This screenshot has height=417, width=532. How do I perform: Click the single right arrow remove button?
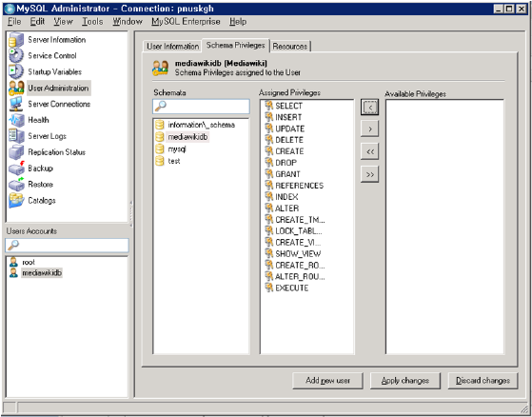point(369,129)
